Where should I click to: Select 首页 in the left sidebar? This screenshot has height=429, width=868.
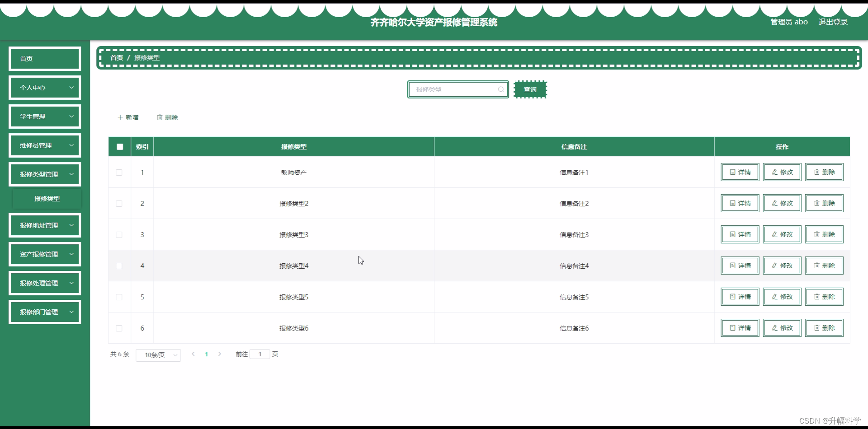coord(44,58)
